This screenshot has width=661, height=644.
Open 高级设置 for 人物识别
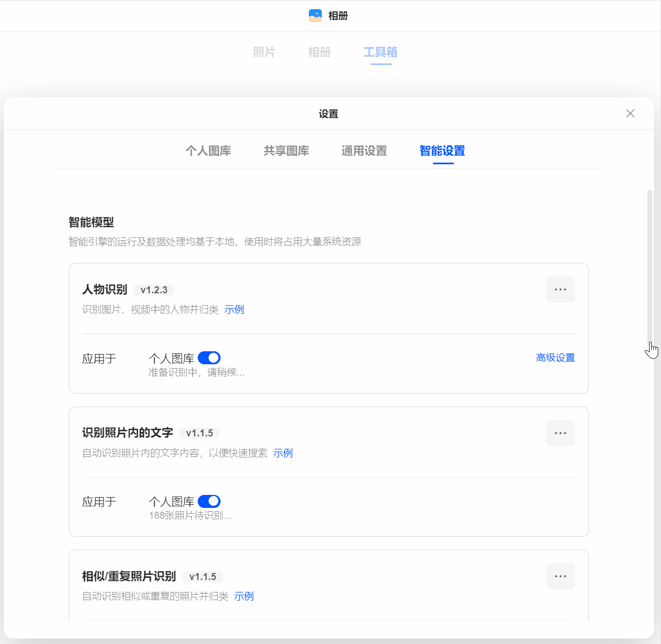(x=555, y=358)
